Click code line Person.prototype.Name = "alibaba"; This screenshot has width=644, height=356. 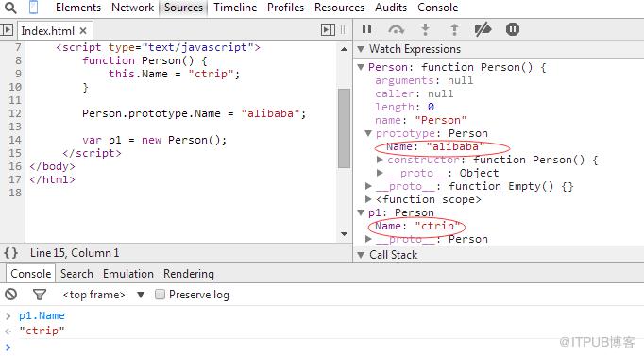click(195, 113)
